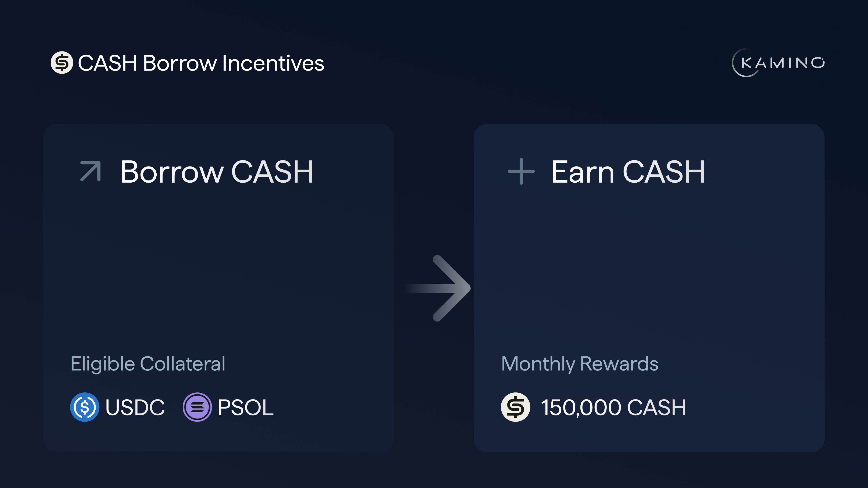Select the Borrow CASH heading
Screen dimensions: 868x488
(217, 172)
